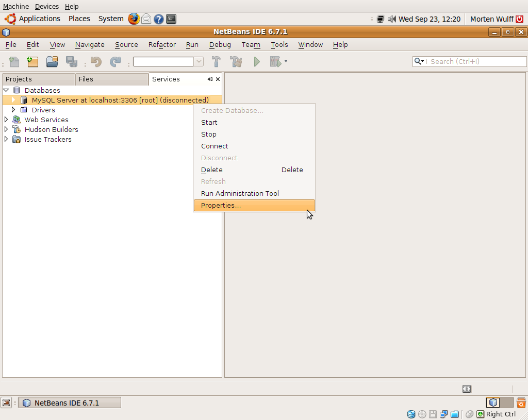
Task: Click the Clean and Build Project icon
Action: click(236, 62)
